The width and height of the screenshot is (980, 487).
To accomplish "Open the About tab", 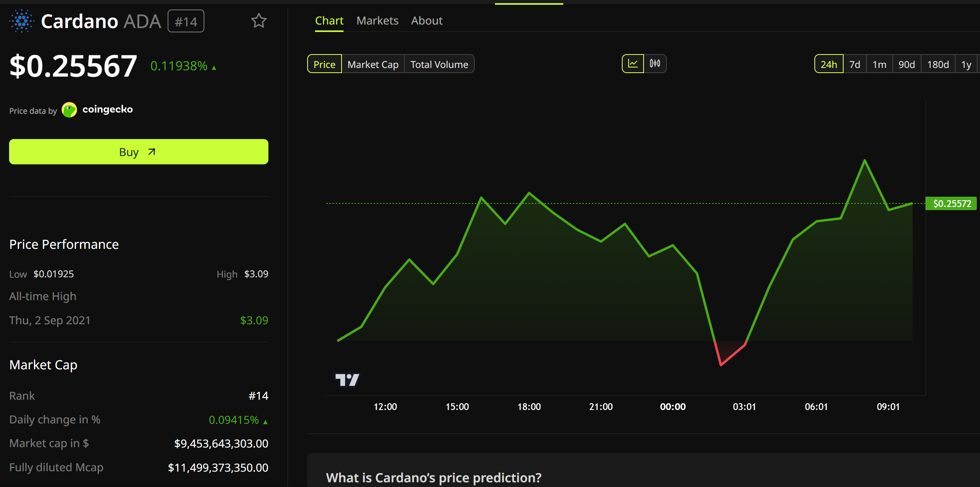I will (427, 21).
